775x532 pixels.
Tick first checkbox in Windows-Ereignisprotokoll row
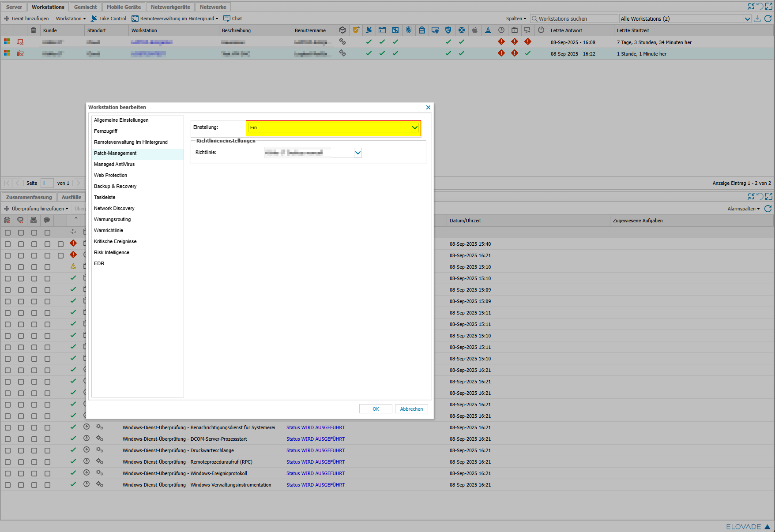click(x=8, y=473)
